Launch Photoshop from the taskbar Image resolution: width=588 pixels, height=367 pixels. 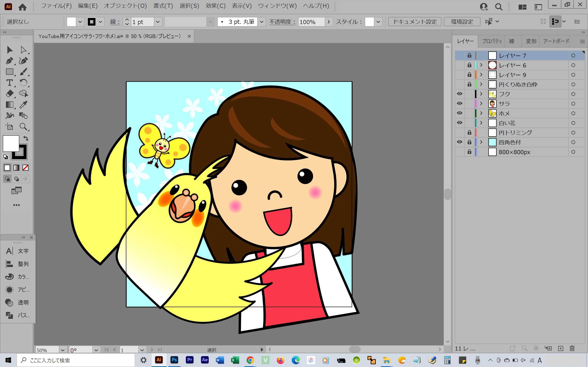pyautogui.click(x=174, y=360)
